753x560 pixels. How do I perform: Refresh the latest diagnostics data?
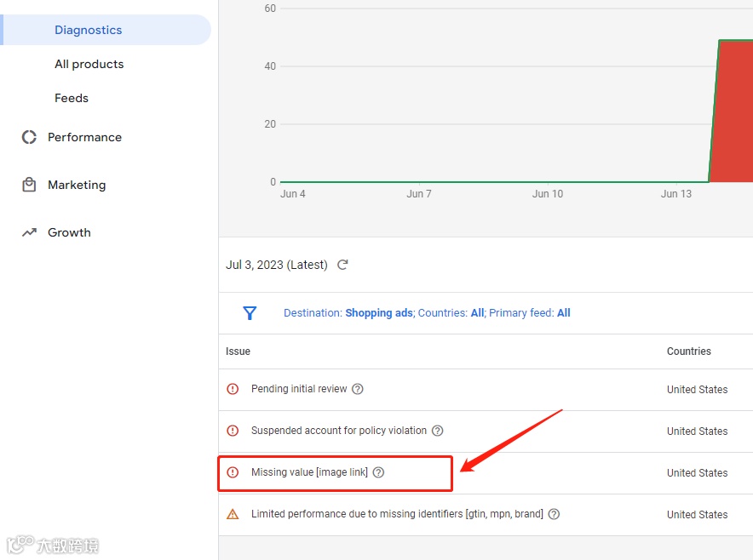[x=342, y=265]
